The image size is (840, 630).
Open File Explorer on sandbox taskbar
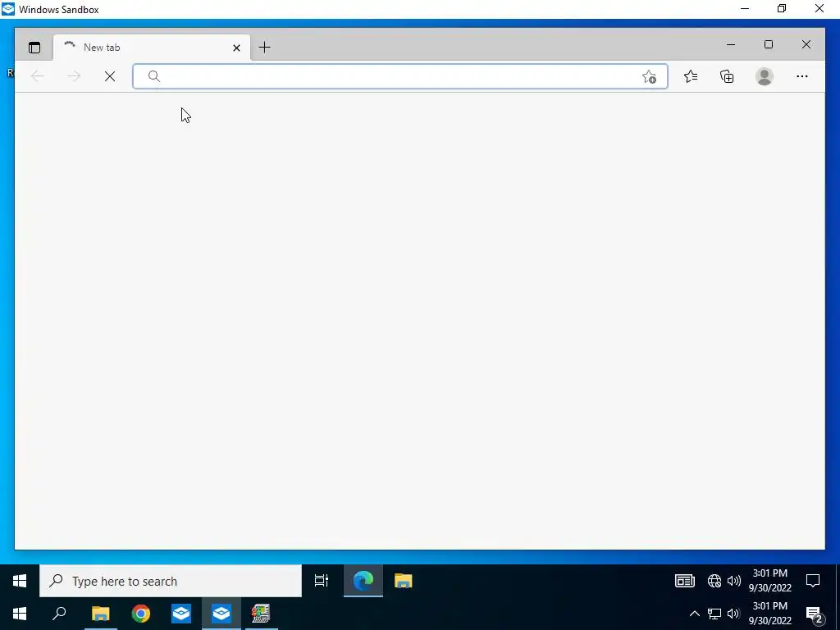(x=403, y=581)
